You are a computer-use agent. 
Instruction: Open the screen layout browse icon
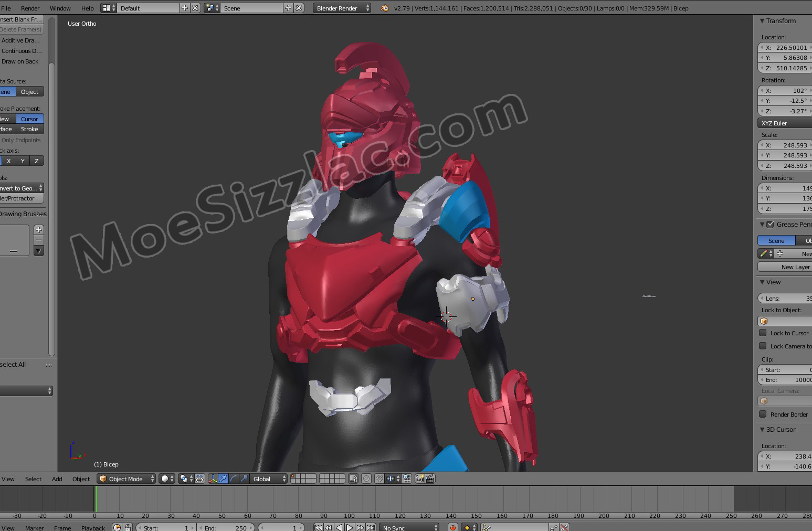[109, 8]
